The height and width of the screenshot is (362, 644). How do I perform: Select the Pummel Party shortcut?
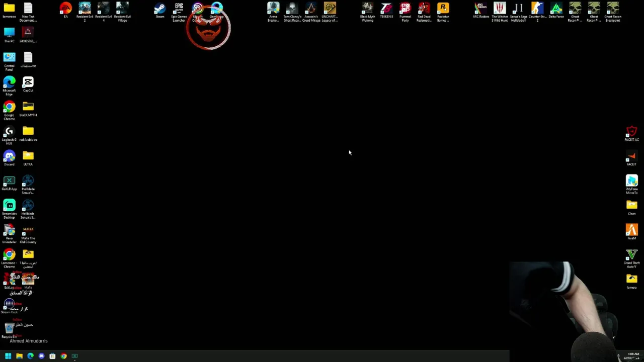[405, 11]
